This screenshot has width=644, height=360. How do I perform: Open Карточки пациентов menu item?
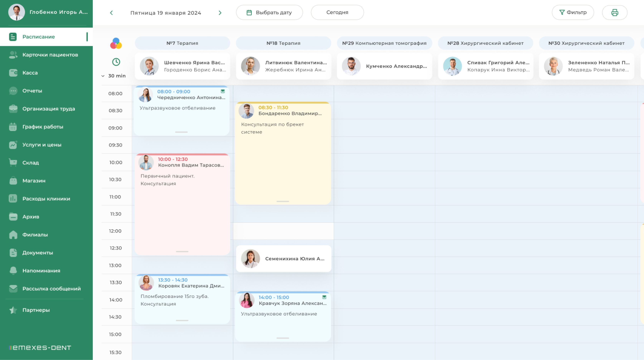pyautogui.click(x=50, y=55)
